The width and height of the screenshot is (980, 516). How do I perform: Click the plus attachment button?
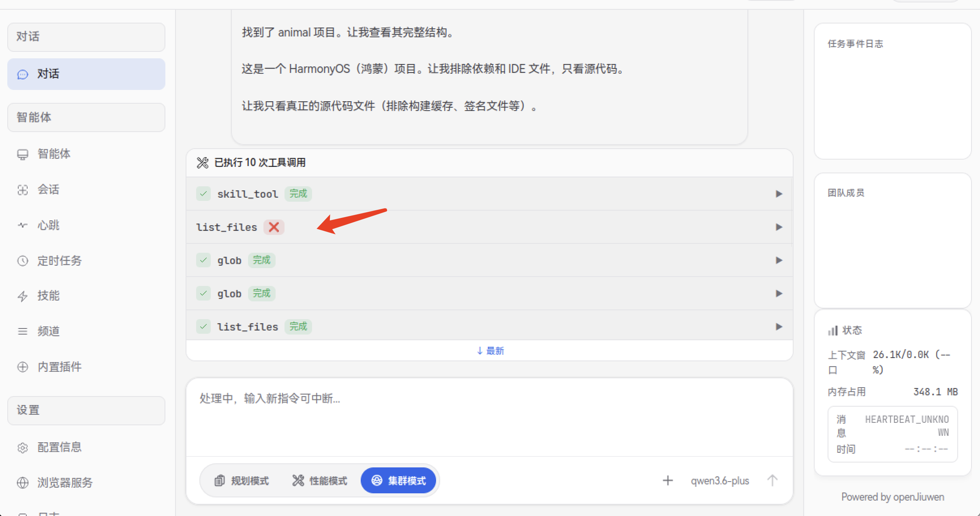[x=668, y=481]
